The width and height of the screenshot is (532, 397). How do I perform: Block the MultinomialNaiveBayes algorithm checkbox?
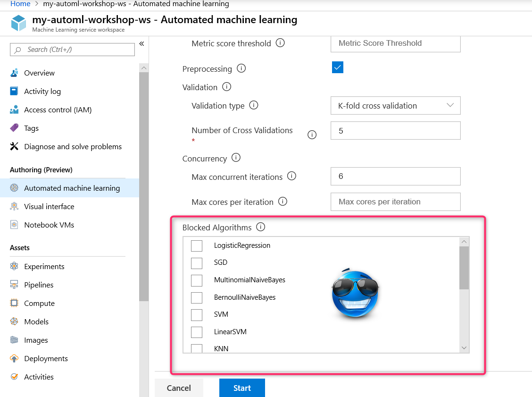click(197, 280)
